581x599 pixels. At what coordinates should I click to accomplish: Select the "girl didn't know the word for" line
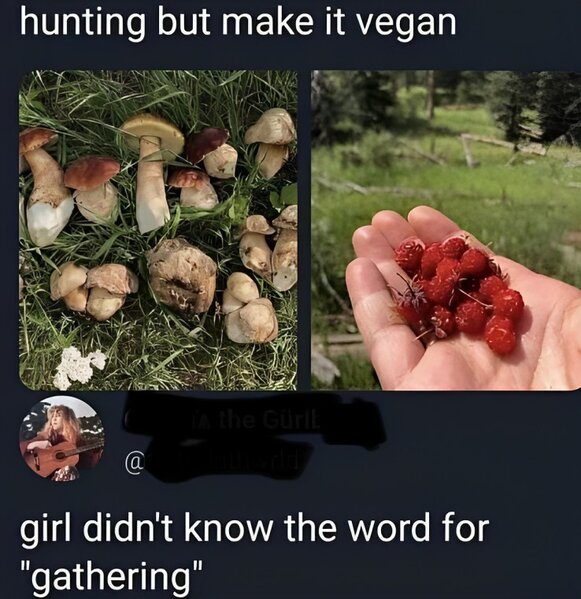coord(254,528)
